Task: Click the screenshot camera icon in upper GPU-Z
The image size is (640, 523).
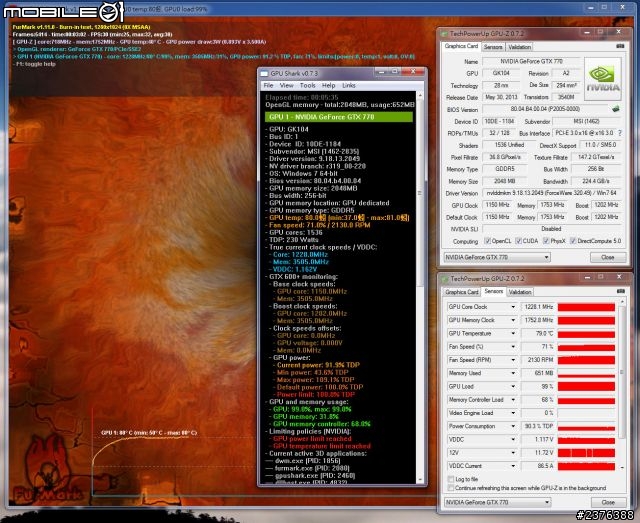Action: (620, 46)
